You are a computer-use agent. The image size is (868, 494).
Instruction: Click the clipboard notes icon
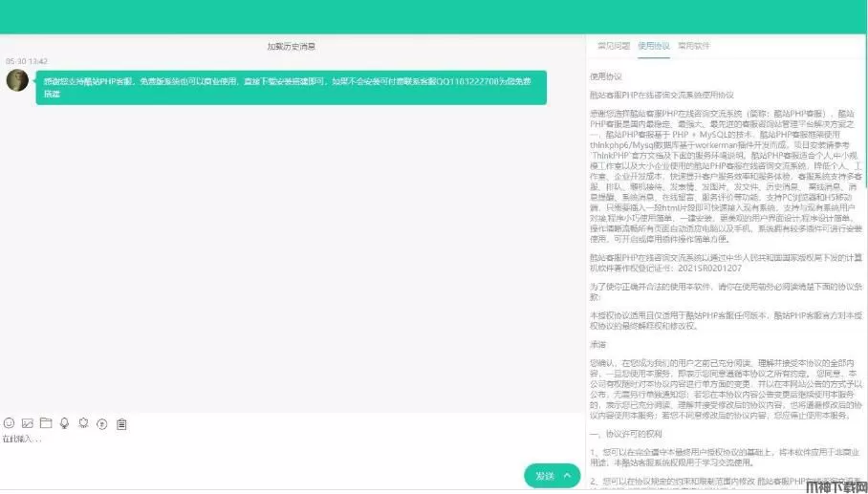(x=121, y=424)
